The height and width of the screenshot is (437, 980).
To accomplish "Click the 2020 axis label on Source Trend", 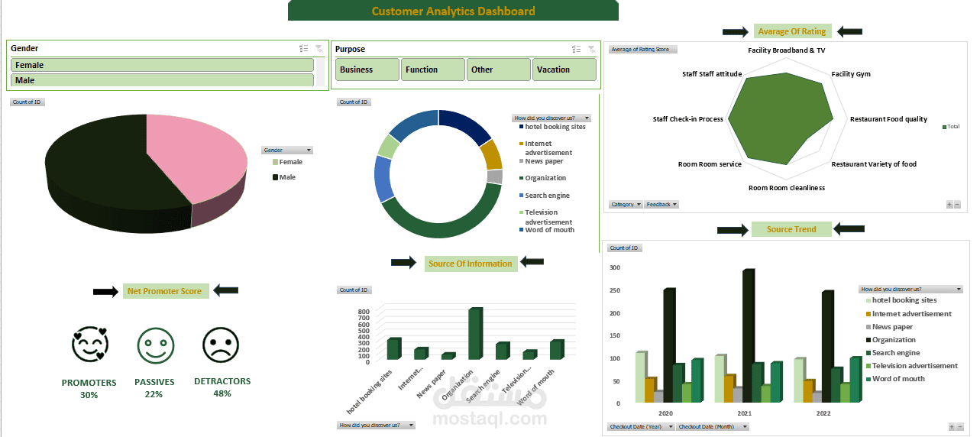I will [x=665, y=413].
